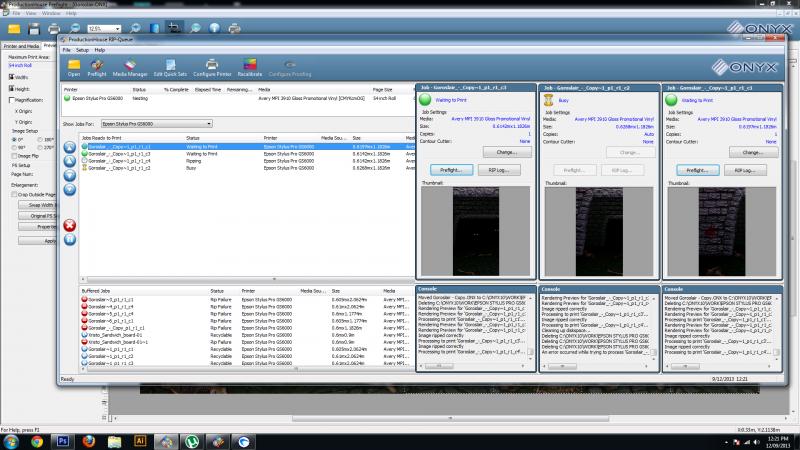Click Preflight... in the first job panel
Screen dimensions: 800x450
pos(452,170)
